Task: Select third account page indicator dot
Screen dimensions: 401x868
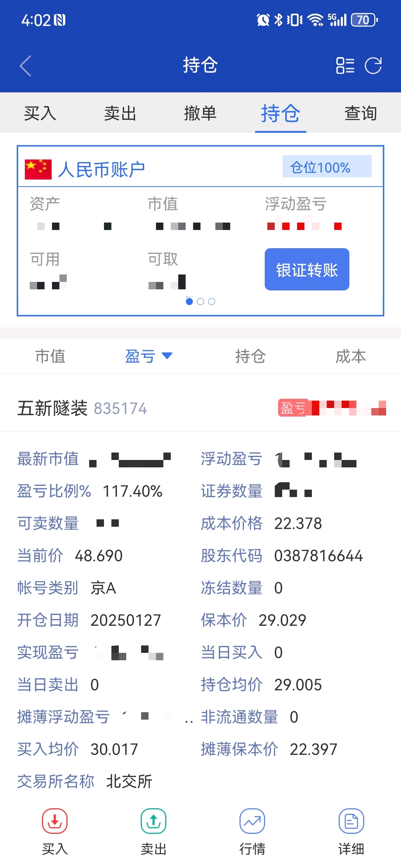Action: [x=212, y=302]
